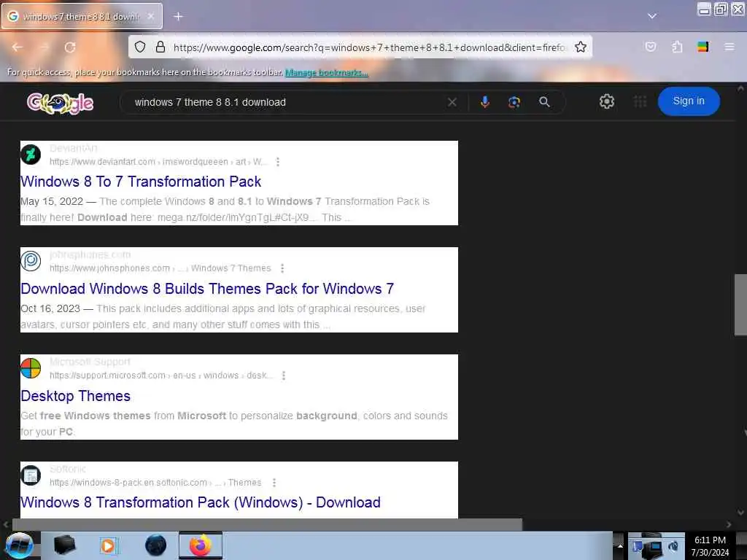Open the dark globe taskbar icon
The image size is (747, 560).
click(155, 545)
